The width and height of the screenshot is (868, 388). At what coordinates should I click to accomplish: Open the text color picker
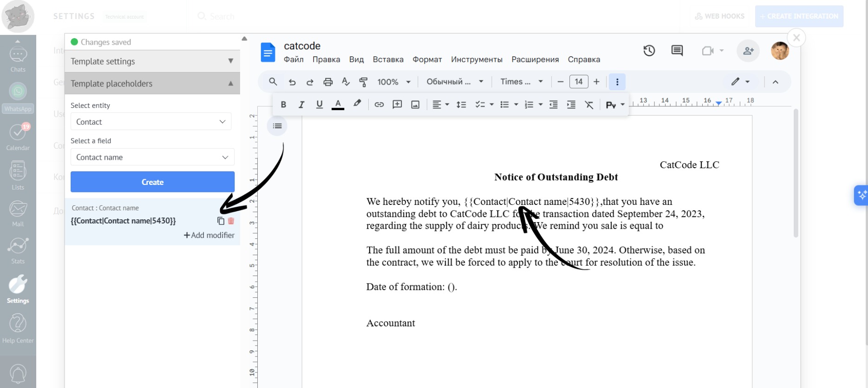point(338,105)
